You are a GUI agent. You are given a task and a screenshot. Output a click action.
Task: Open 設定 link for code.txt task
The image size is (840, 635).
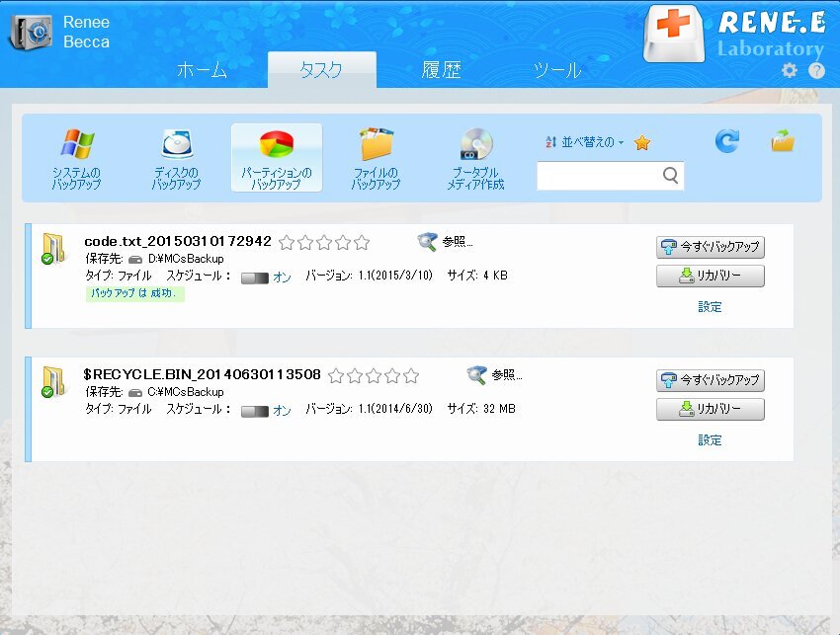(x=710, y=307)
